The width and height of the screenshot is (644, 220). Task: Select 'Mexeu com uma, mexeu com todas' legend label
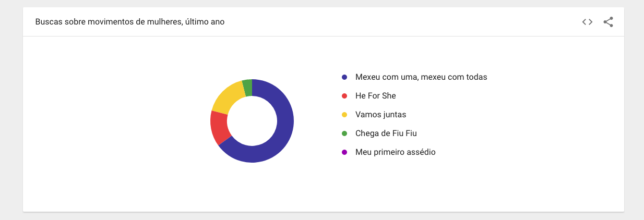pyautogui.click(x=421, y=77)
